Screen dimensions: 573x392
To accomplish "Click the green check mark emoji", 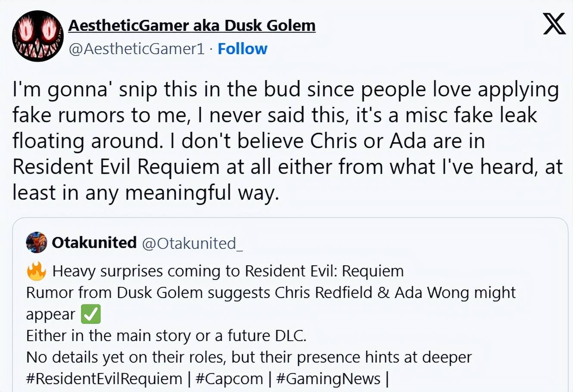I will tap(90, 314).
